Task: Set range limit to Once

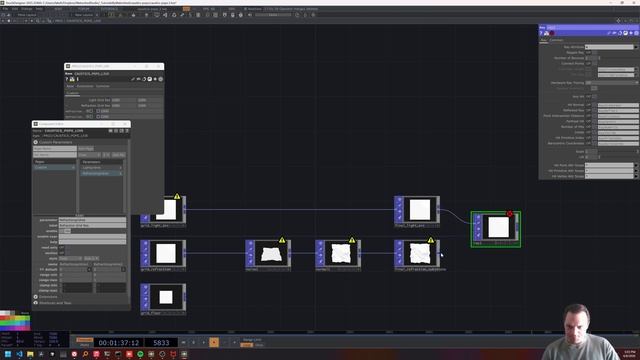Action: coord(259,345)
